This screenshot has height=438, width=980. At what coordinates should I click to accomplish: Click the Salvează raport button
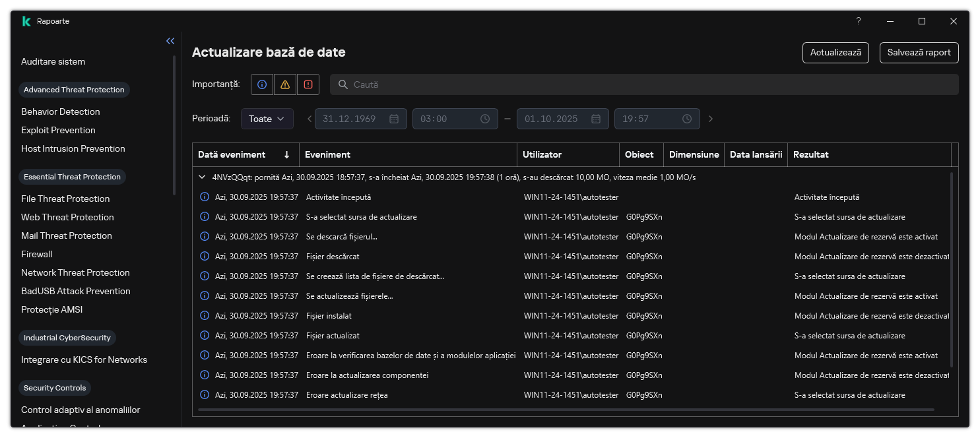click(919, 53)
